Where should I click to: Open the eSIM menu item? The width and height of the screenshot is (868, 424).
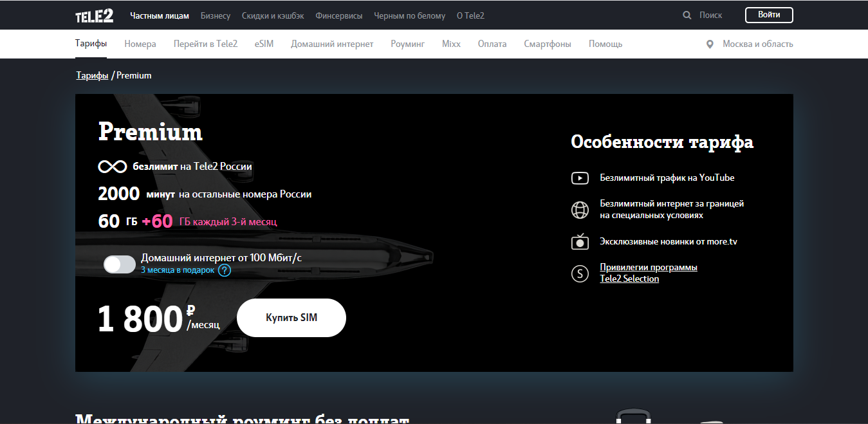click(x=264, y=44)
